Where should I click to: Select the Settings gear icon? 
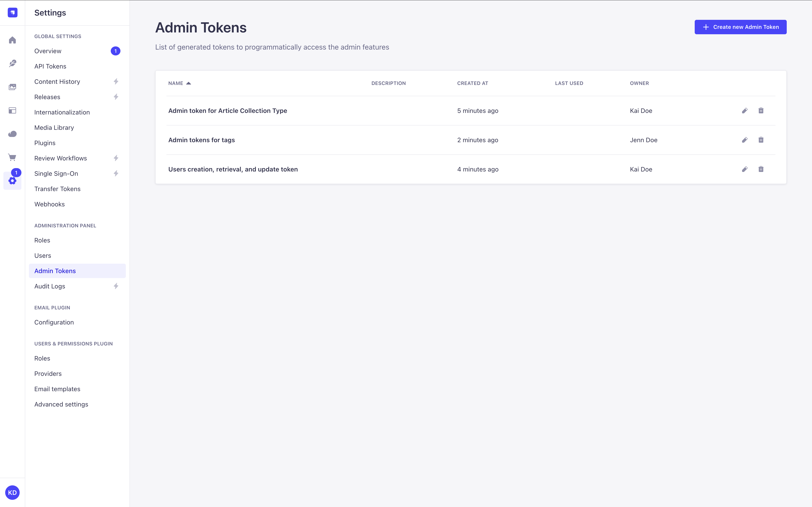[x=12, y=181]
